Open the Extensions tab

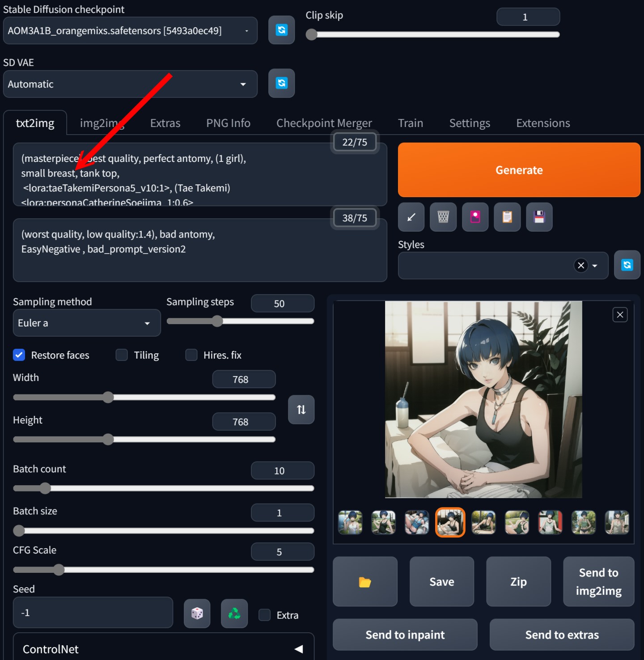coord(543,123)
